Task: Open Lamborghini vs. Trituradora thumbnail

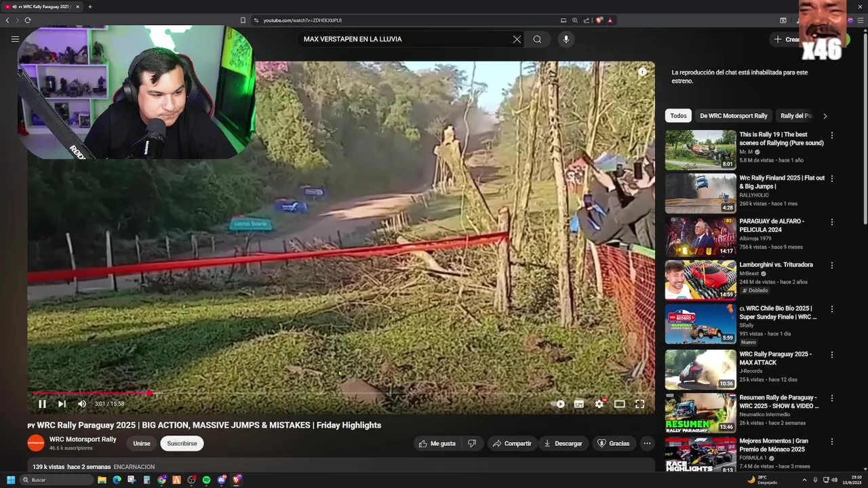Action: [701, 280]
